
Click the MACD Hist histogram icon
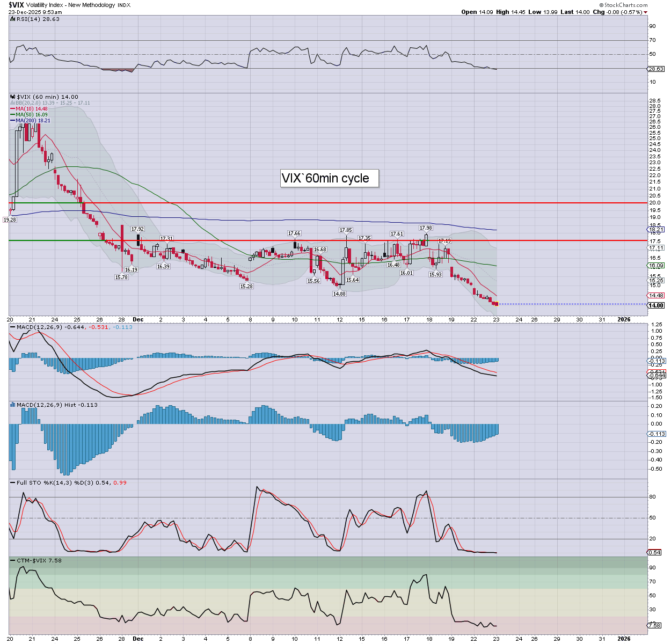click(13, 405)
